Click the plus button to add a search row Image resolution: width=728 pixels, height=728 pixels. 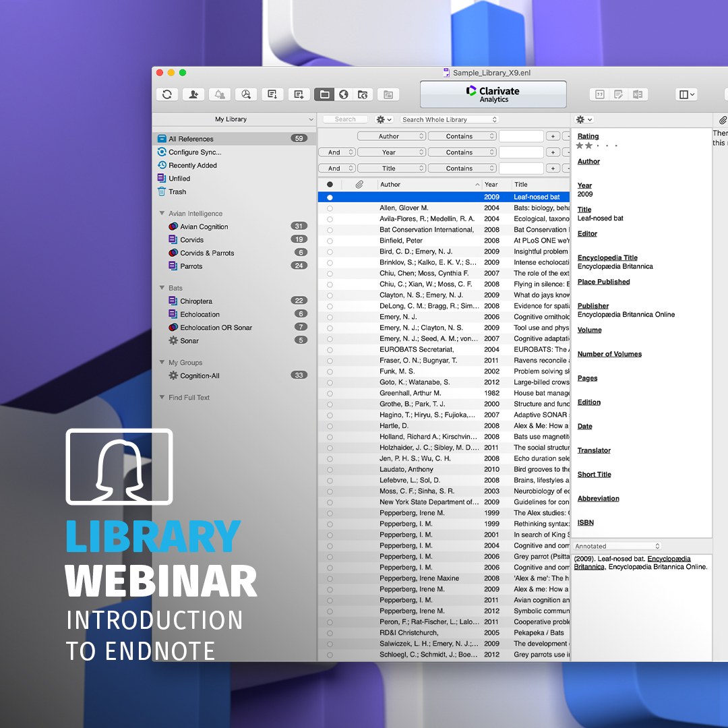(553, 135)
